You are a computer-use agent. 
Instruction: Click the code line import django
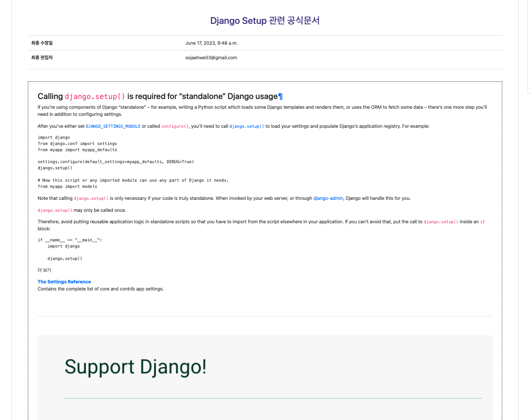pyautogui.click(x=53, y=137)
